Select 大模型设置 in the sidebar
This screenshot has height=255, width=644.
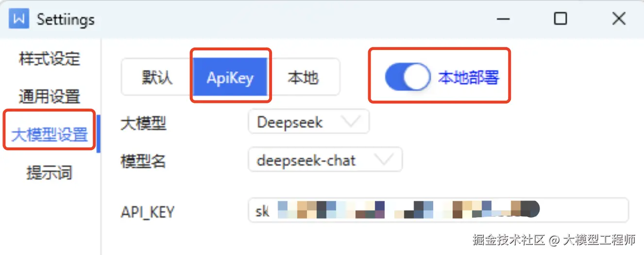(50, 134)
